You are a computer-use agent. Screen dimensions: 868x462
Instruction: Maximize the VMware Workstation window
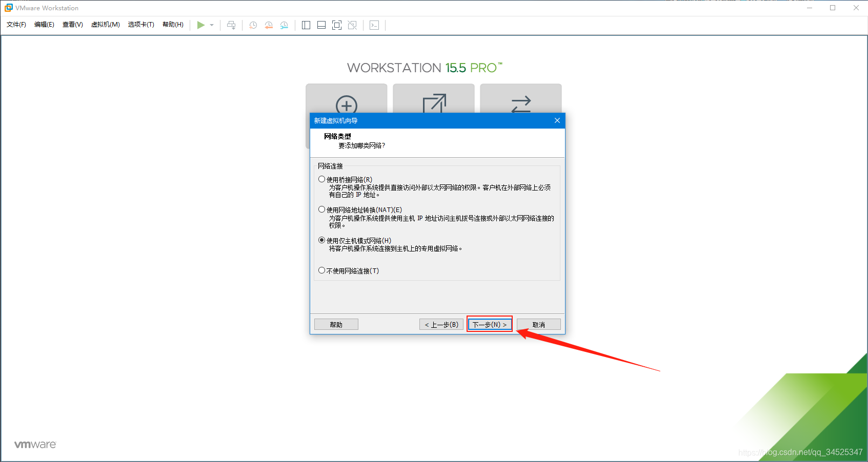(x=833, y=8)
